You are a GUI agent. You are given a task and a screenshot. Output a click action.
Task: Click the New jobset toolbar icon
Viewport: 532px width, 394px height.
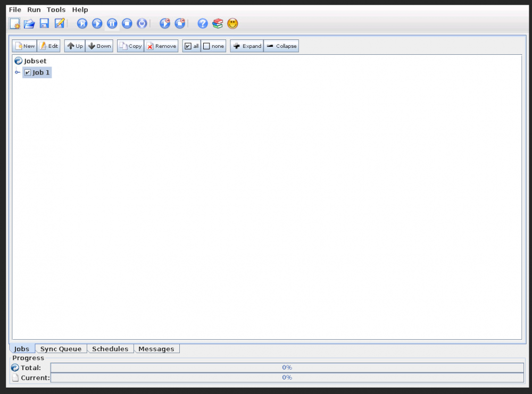coord(14,24)
